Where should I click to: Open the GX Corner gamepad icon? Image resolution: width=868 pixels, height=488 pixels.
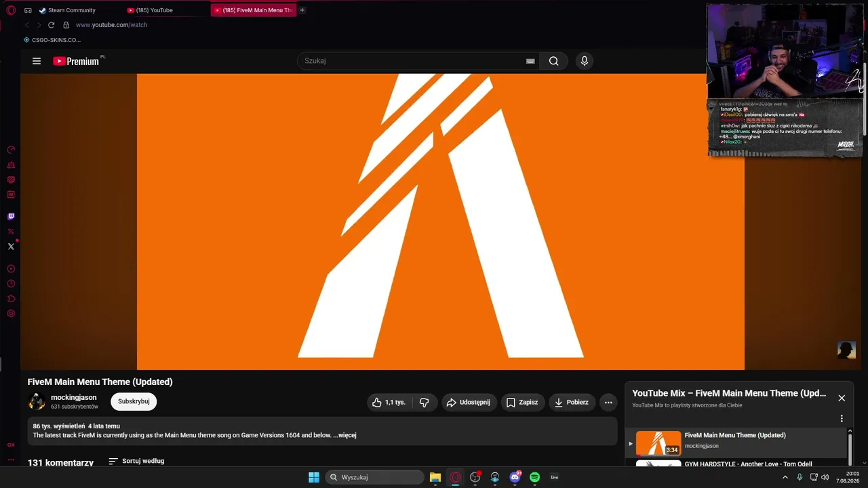pyautogui.click(x=28, y=10)
